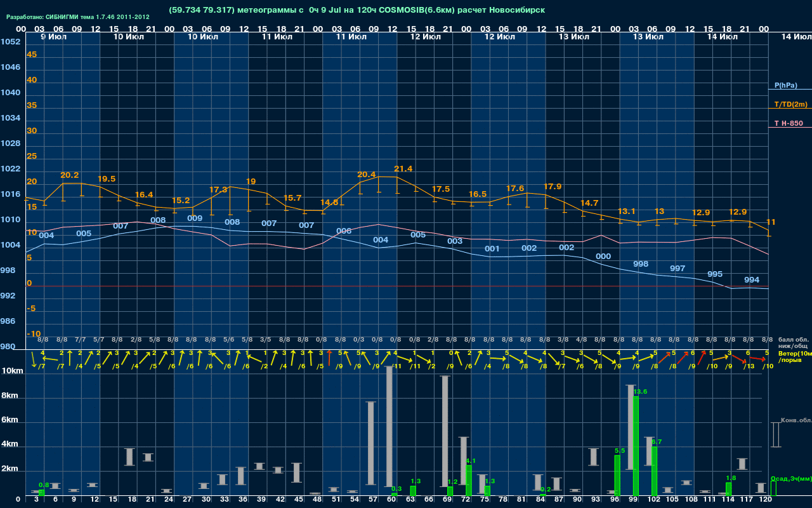Click the 14.7 temperature label

pyautogui.click(x=589, y=203)
